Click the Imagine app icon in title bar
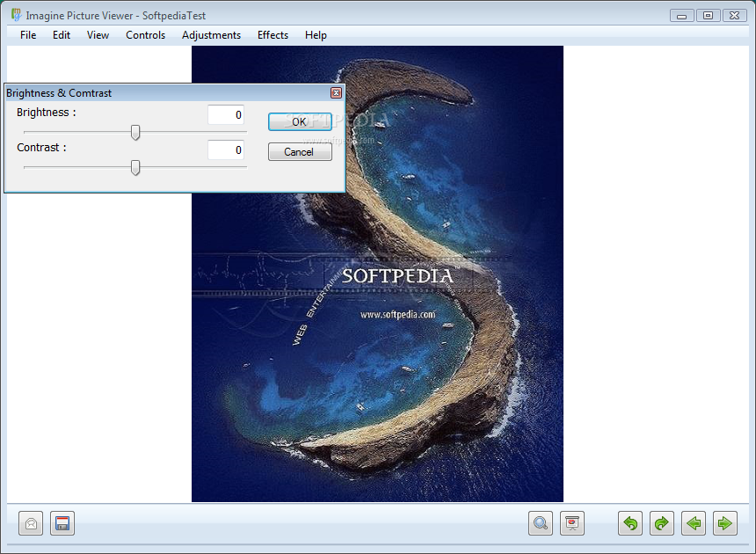The width and height of the screenshot is (756, 554). pos(16,15)
